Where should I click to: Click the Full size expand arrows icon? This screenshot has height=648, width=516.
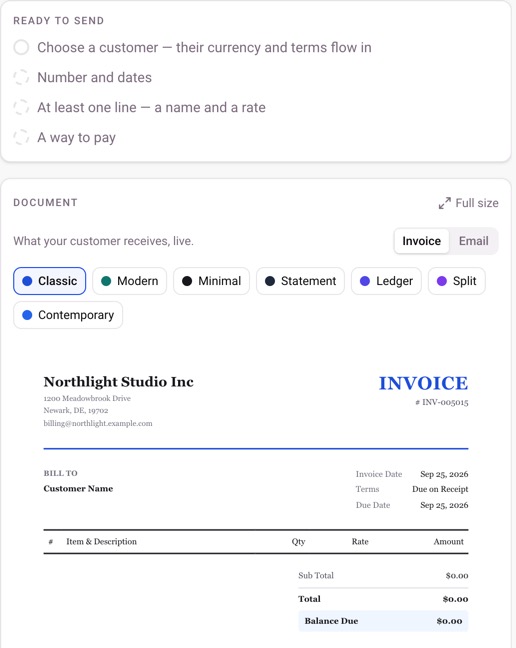pyautogui.click(x=445, y=203)
